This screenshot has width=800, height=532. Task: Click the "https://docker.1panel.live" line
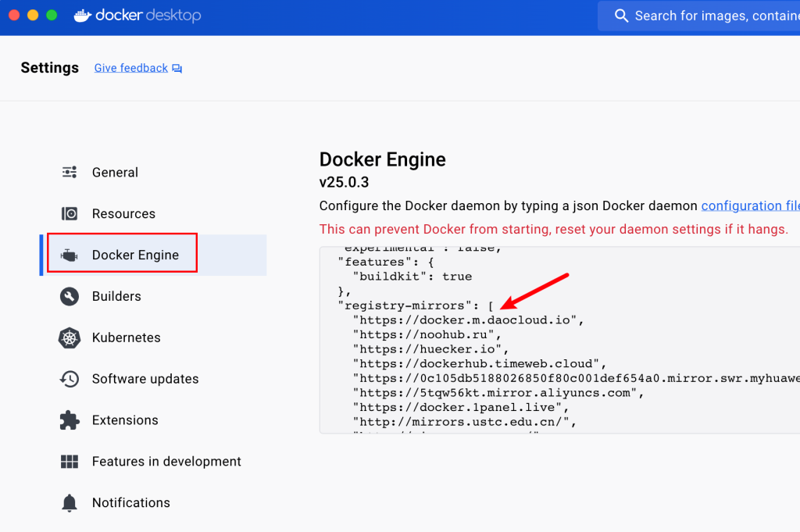[461, 408]
